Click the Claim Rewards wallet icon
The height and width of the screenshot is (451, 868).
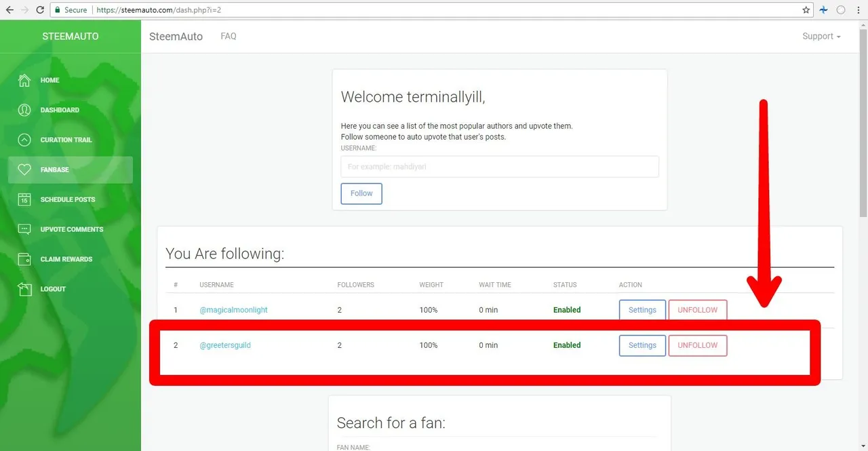pos(24,259)
